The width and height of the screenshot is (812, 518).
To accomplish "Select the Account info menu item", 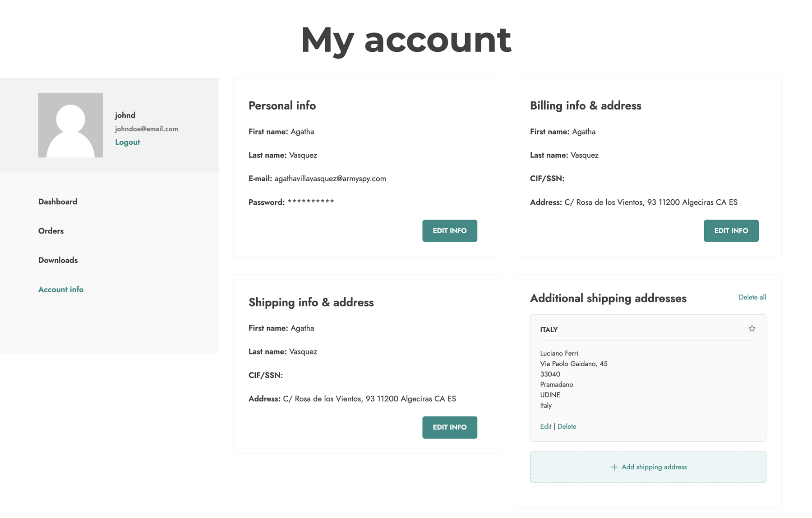I will click(x=61, y=289).
